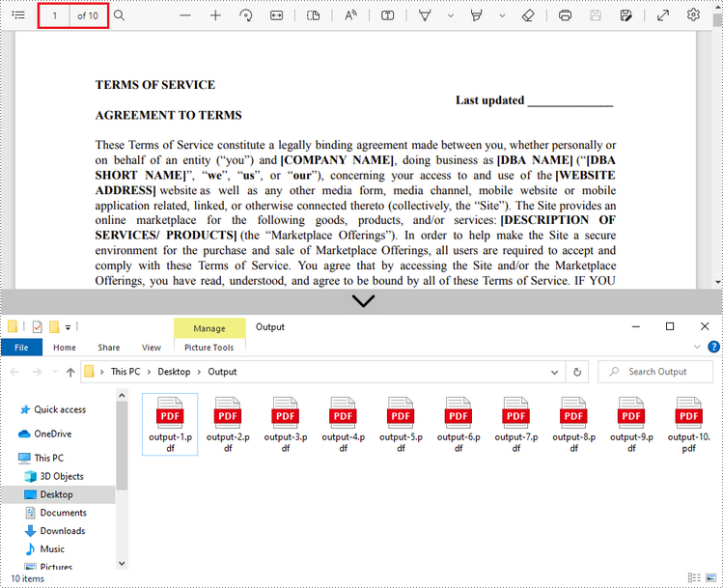The image size is (723, 588).
Task: Open recent locations dropdown arrow
Action: coord(55,372)
